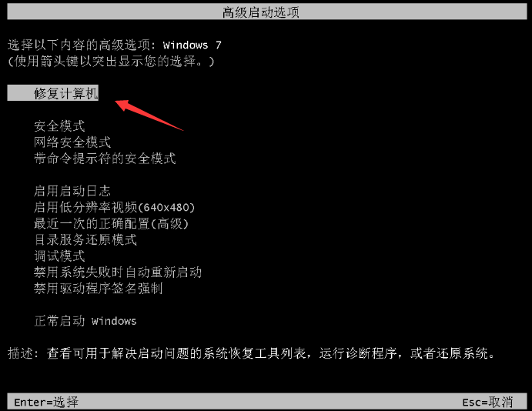Choose 启用低分辨率视频(640x480) entry

[x=115, y=207]
